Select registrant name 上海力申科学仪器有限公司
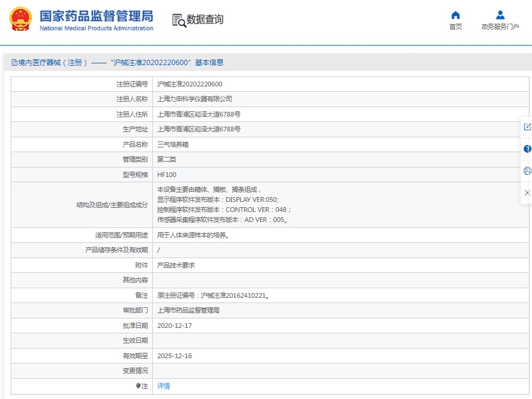This screenshot has width=532, height=399. tap(194, 99)
